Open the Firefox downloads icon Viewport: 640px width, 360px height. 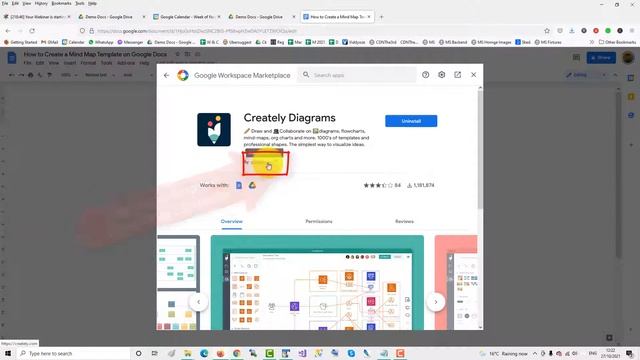pyautogui.click(x=572, y=31)
